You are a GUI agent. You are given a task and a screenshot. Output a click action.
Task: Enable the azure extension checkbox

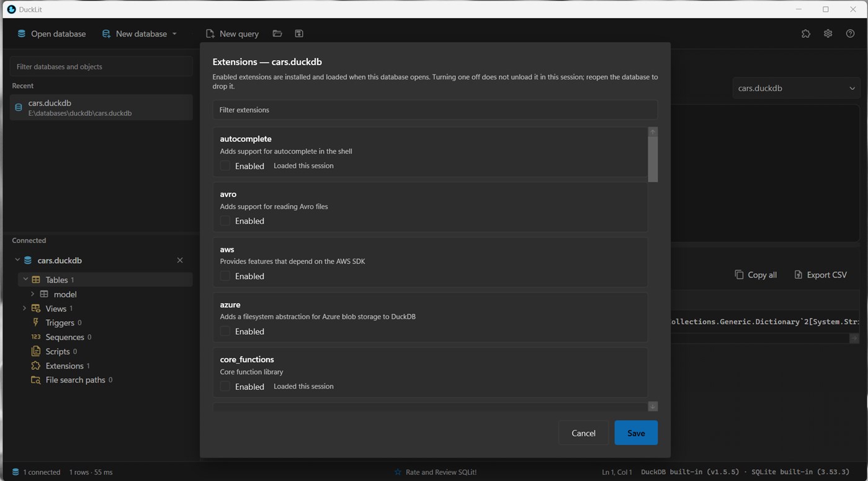pyautogui.click(x=225, y=331)
